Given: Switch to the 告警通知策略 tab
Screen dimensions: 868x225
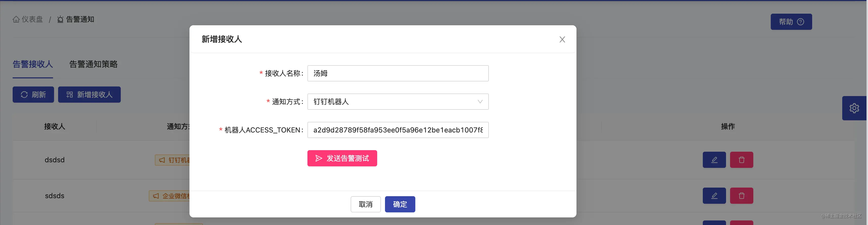Looking at the screenshot, I should coord(93,64).
